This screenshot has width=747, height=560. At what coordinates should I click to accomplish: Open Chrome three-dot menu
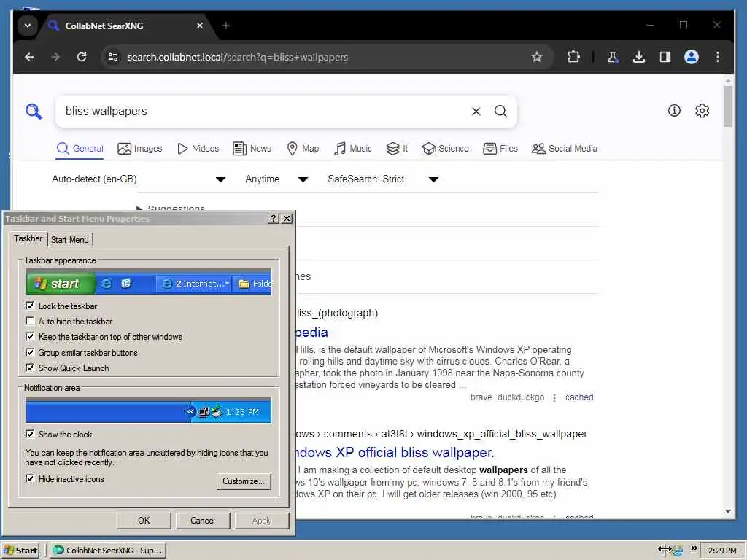[x=718, y=57]
